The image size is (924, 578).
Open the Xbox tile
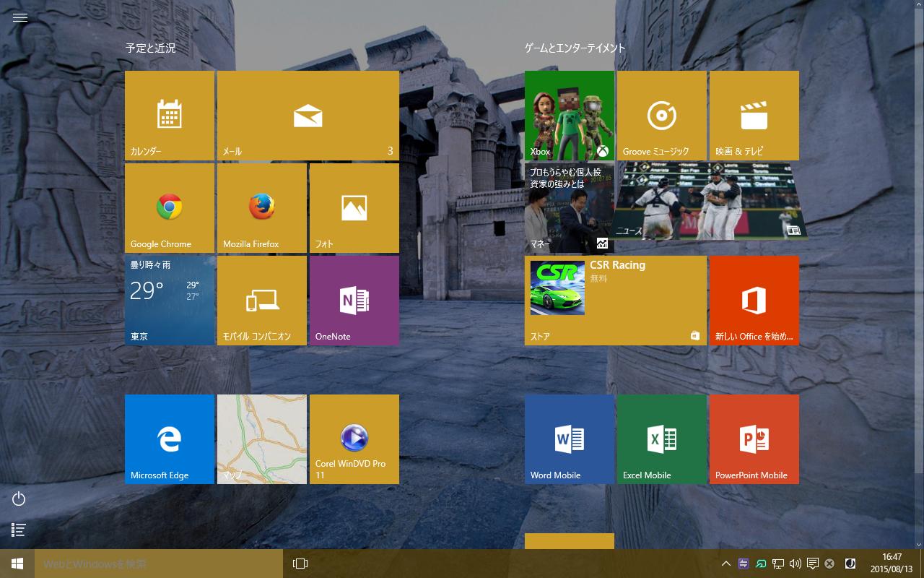point(570,116)
